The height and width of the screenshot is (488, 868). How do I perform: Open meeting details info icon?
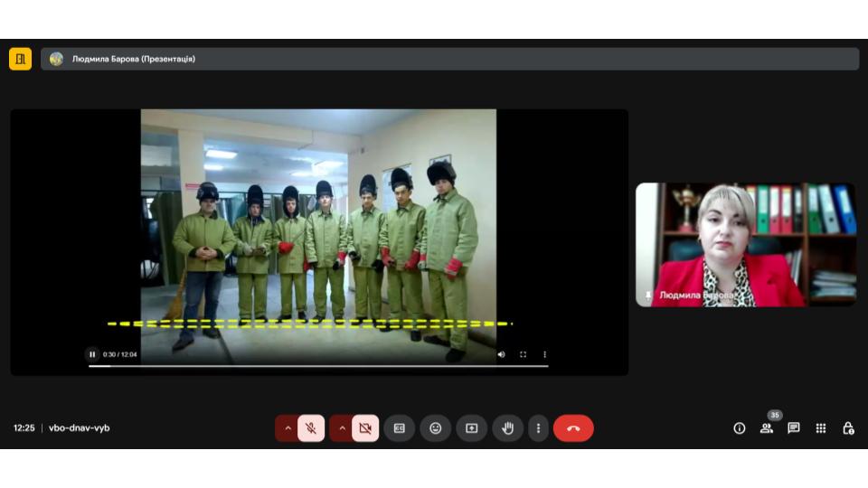pyautogui.click(x=739, y=428)
